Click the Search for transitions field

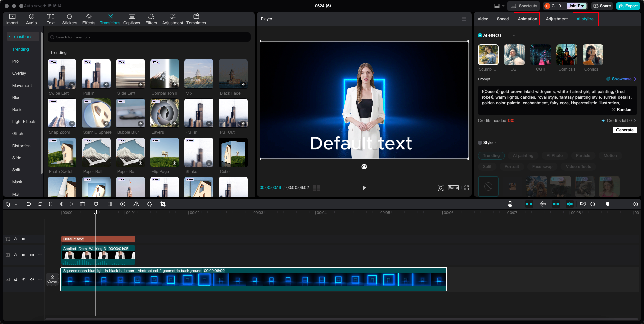pyautogui.click(x=149, y=37)
